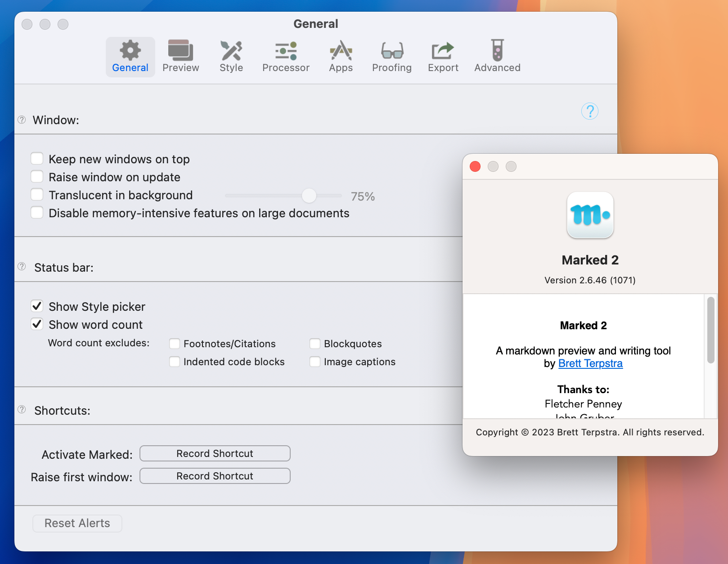The width and height of the screenshot is (728, 564).
Task: Record shortcut for Raise first window
Action: coord(215,476)
